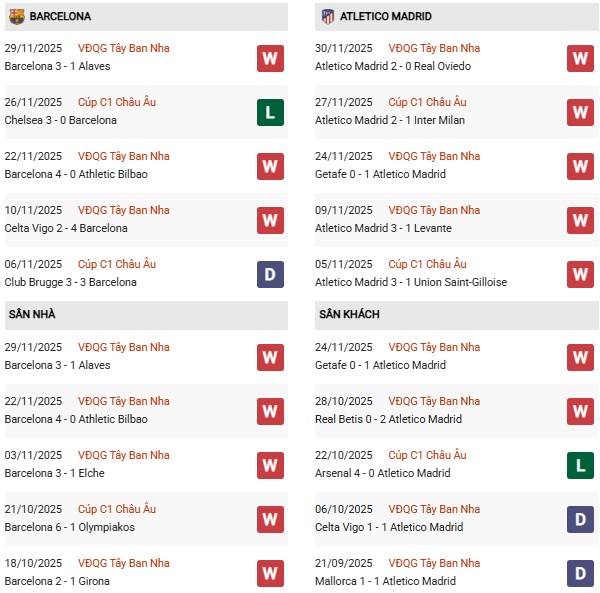
Task: Open the VĐQG Tây Ban Nha link on 30/11/2025
Action: pos(434,49)
